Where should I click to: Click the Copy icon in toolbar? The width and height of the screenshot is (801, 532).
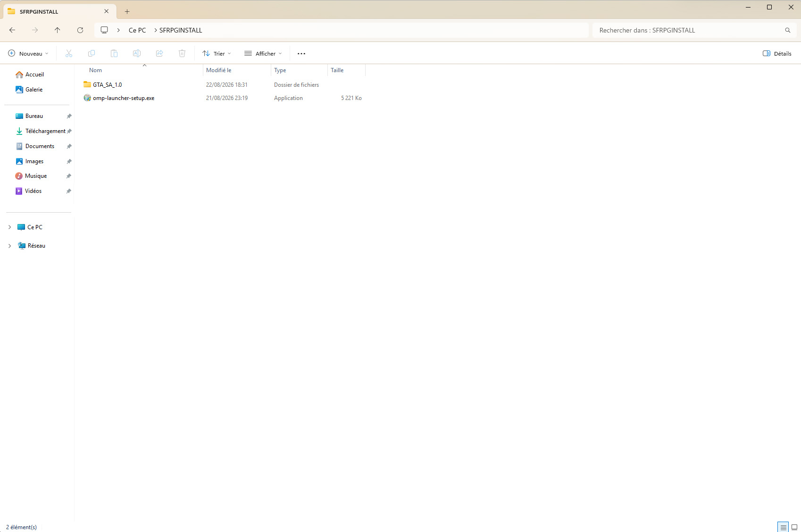[92, 53]
